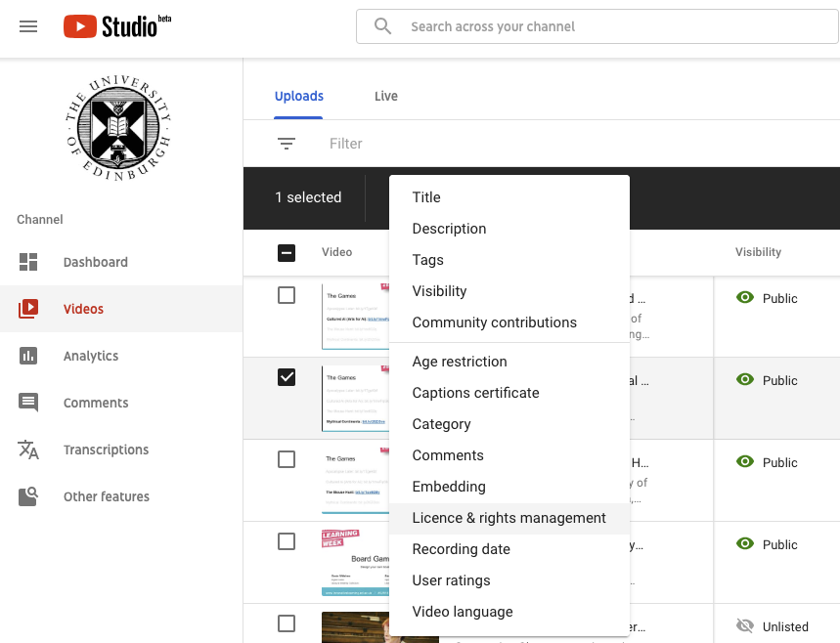Click the Channel section label
Viewport: 840px width, 643px height.
[x=40, y=220]
